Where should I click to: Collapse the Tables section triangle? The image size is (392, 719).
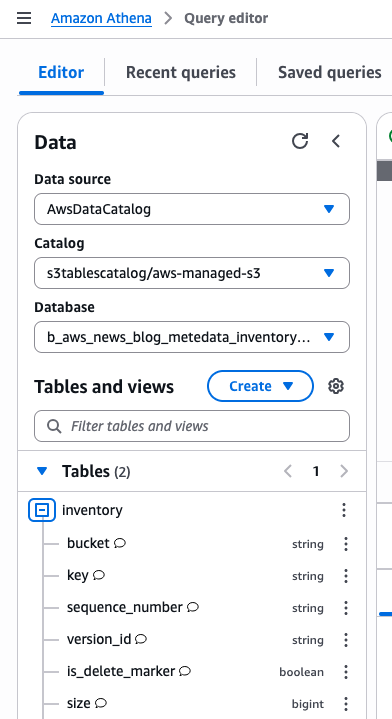point(42,471)
